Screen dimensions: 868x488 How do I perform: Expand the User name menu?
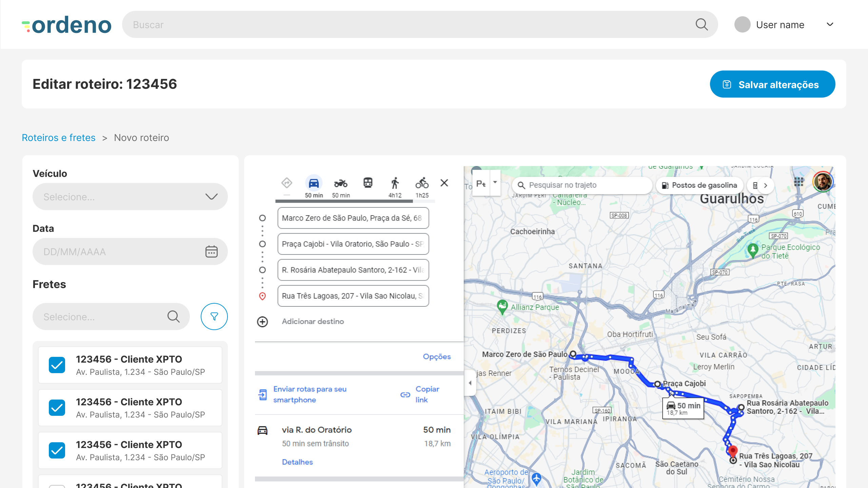click(830, 25)
